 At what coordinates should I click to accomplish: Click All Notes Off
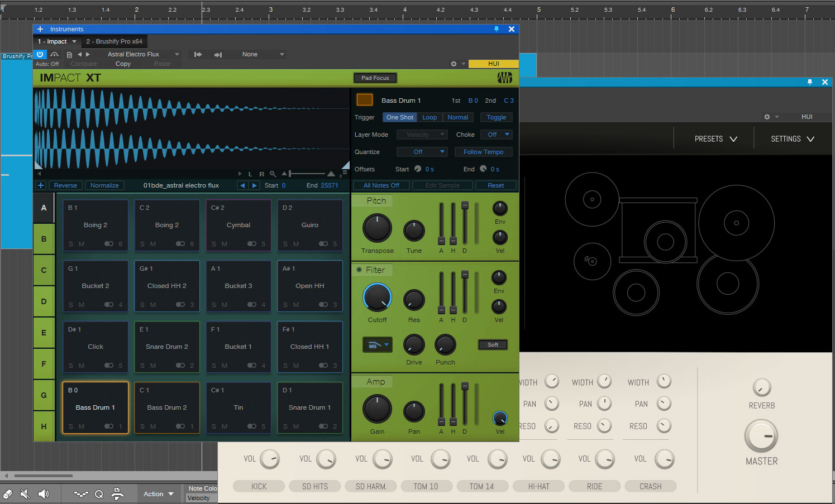point(381,185)
